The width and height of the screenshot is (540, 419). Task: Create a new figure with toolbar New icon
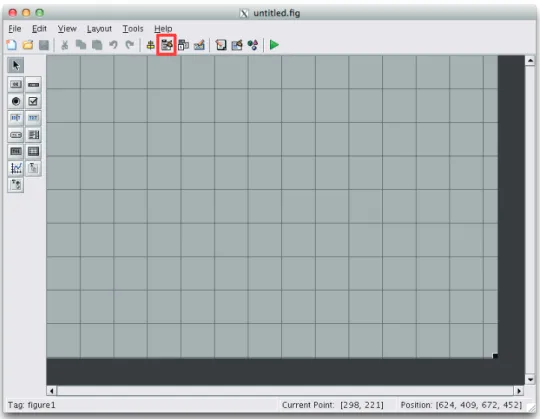click(x=12, y=45)
